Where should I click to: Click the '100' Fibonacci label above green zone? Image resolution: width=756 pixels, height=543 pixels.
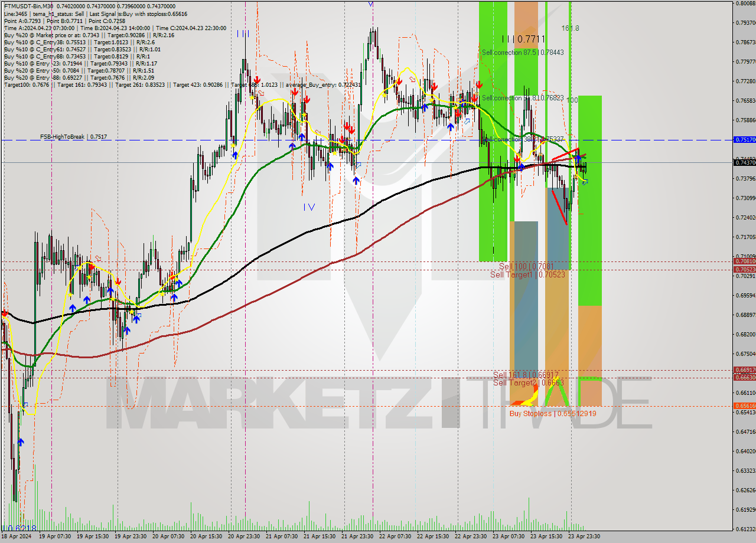pyautogui.click(x=572, y=100)
